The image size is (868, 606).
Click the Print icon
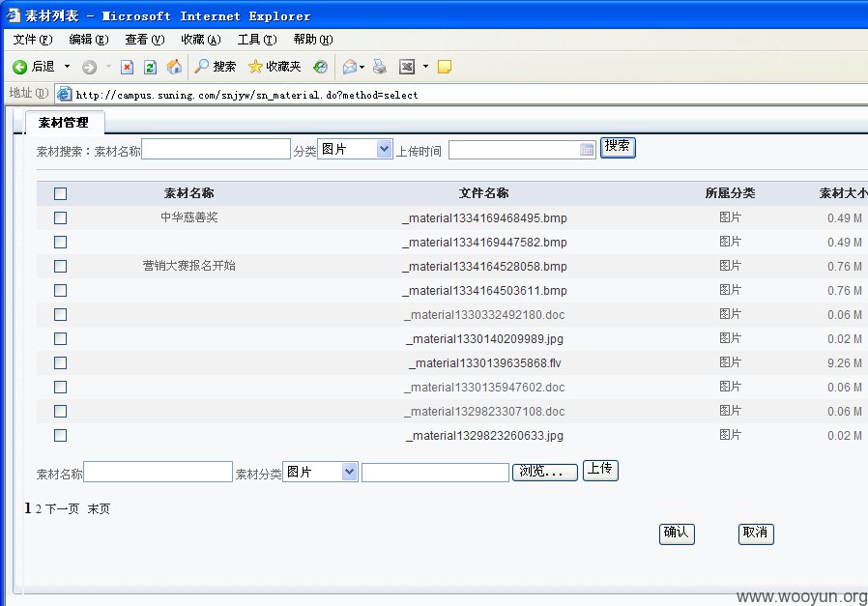tap(380, 67)
